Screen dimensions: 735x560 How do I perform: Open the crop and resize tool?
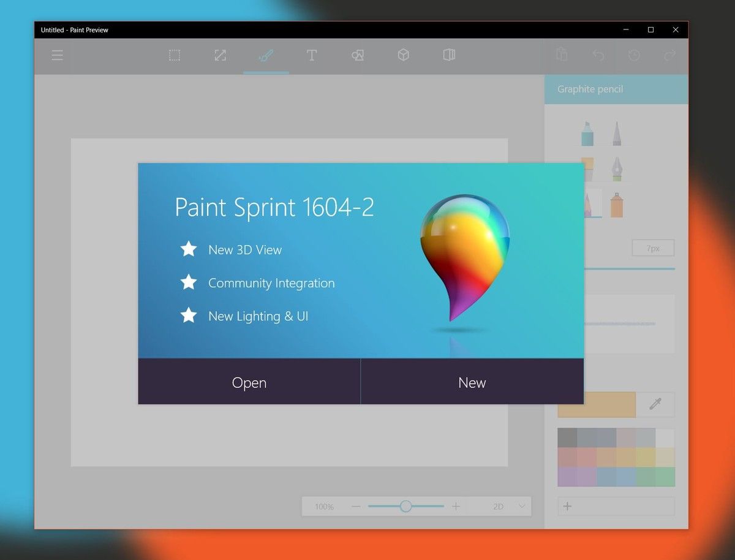(x=220, y=55)
